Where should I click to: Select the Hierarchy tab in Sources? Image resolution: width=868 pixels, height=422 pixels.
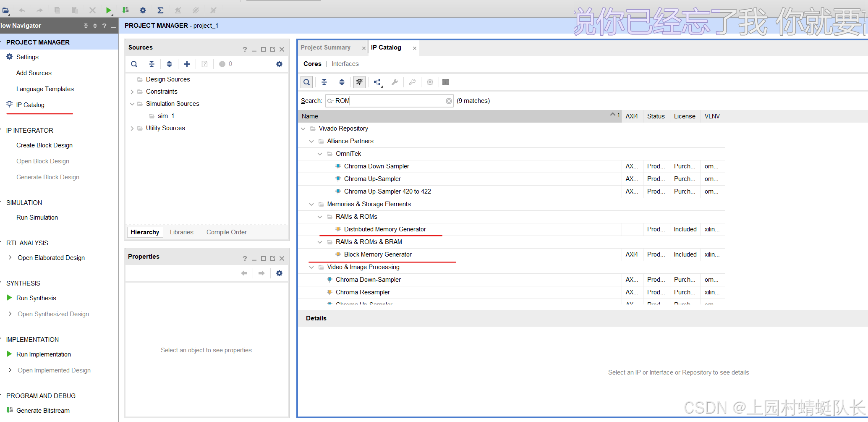[x=145, y=232]
